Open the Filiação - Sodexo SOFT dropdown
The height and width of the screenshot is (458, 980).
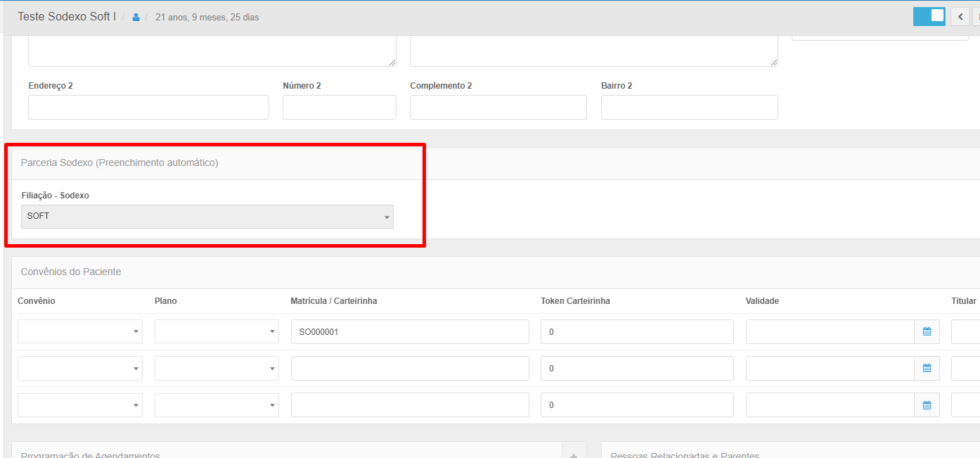(207, 217)
